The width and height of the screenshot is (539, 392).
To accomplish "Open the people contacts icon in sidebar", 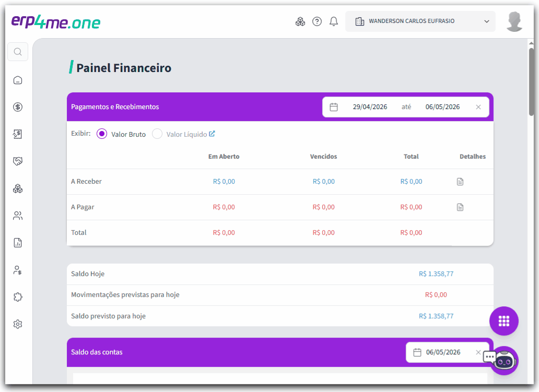I will [18, 216].
